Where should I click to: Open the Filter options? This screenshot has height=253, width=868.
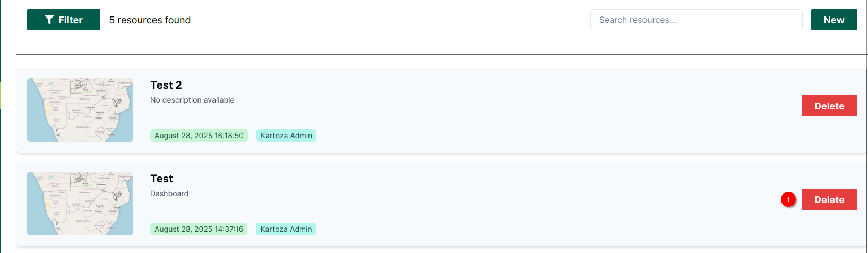[x=64, y=20]
